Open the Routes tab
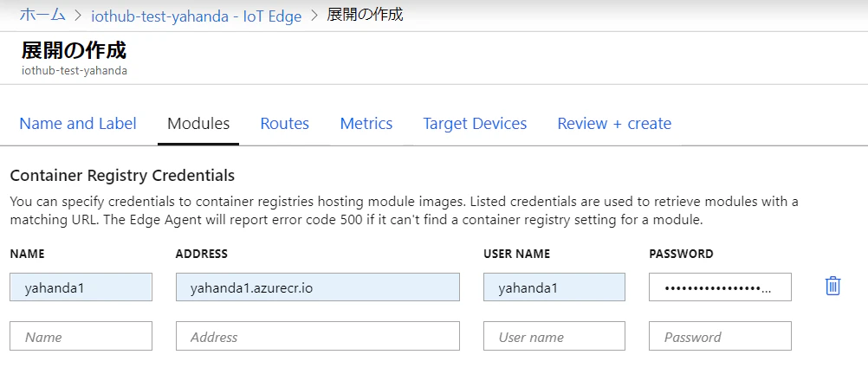868x374 pixels. coord(284,124)
